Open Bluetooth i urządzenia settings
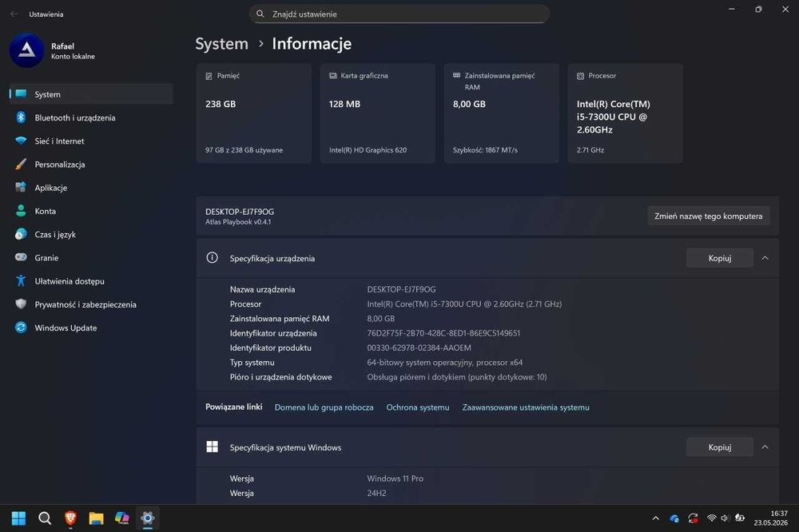Image resolution: width=799 pixels, height=532 pixels. [91, 117]
